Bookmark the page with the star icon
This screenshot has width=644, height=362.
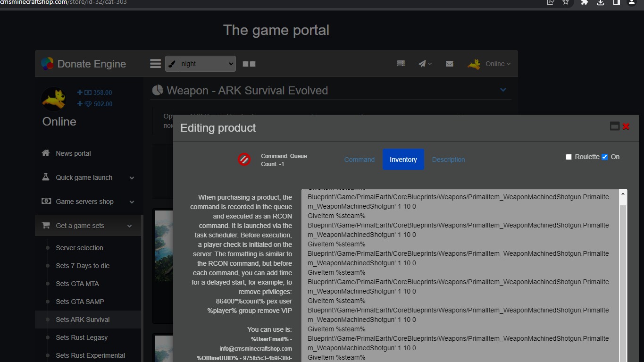566,2
